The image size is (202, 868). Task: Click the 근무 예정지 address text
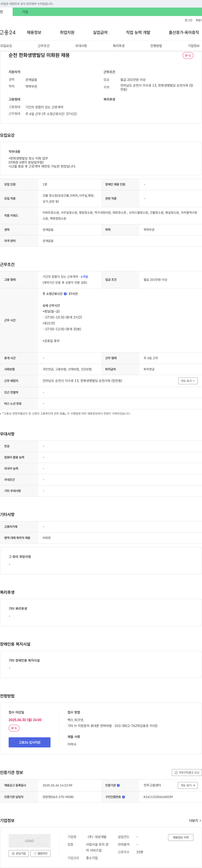coord(82,381)
